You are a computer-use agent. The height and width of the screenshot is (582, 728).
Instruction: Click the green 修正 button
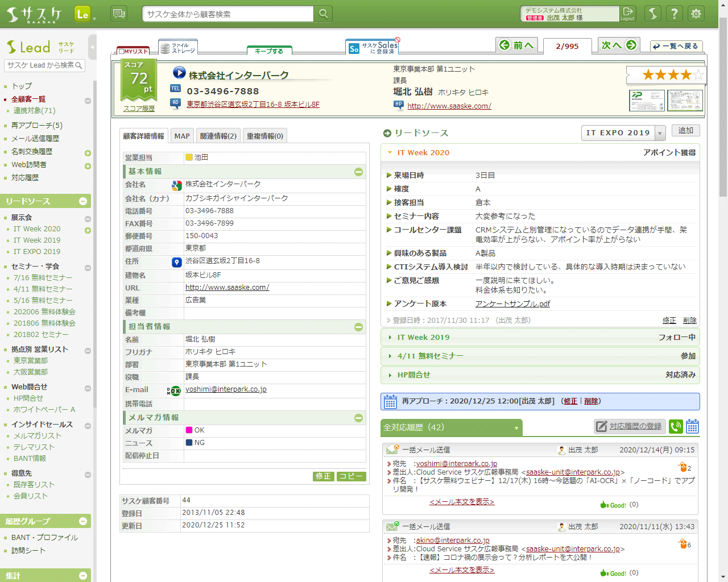pos(323,476)
